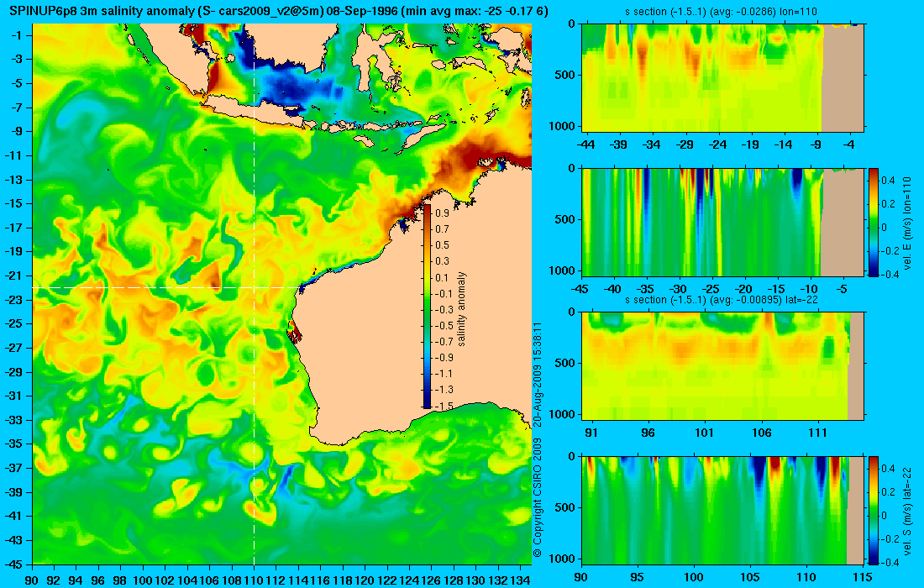Click the salinity section plot at lon=110
Image resolution: width=924 pixels, height=588 pixels.
coord(722,77)
